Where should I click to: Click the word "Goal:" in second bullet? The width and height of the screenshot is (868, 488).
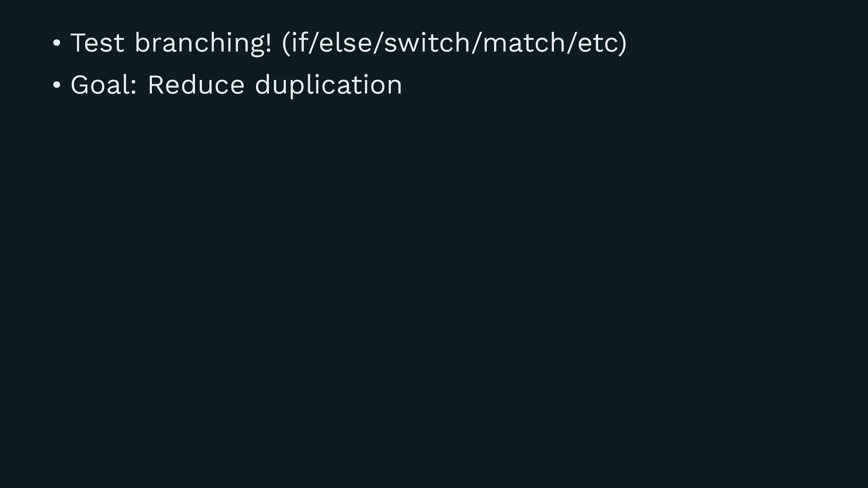104,85
